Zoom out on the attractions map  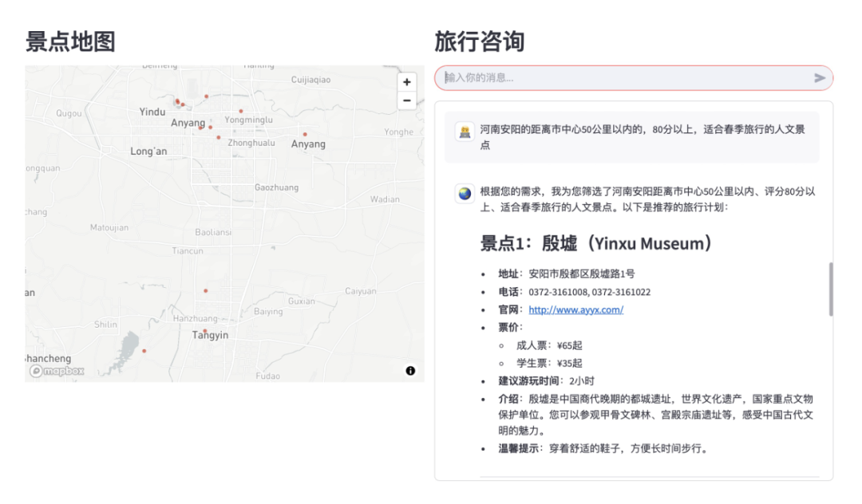pos(406,100)
